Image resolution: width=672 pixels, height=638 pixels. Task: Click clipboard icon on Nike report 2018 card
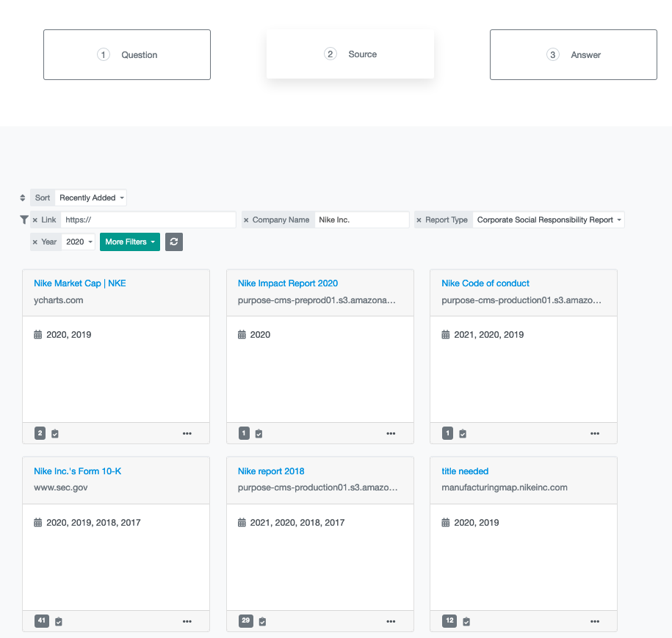click(x=263, y=621)
